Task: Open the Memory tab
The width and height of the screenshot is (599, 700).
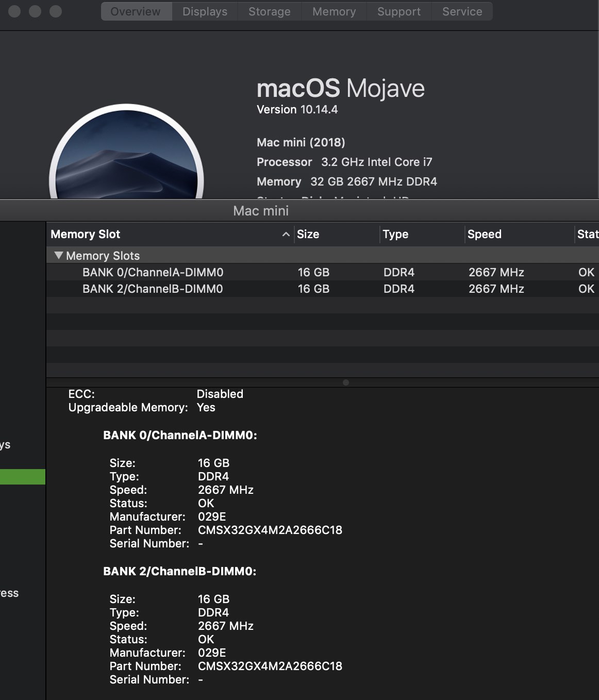Action: coord(334,11)
